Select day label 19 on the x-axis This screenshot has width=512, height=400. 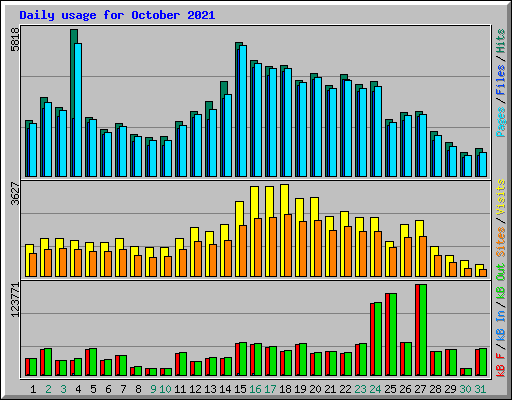(300, 389)
